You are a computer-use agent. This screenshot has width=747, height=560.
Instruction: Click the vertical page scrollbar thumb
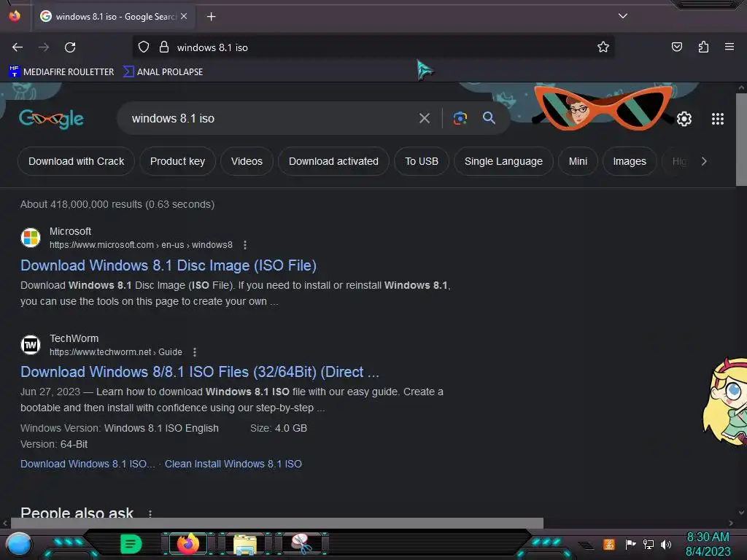coord(741,139)
